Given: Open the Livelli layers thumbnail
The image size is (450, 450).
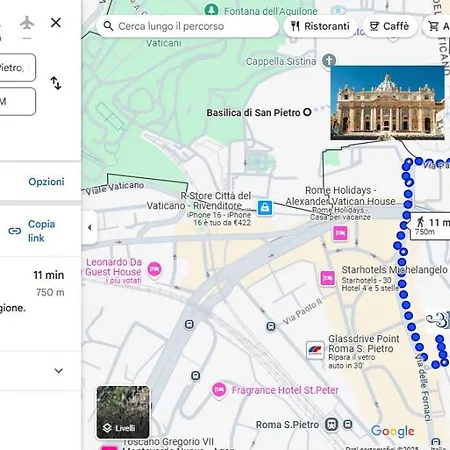Looking at the screenshot, I should (x=123, y=412).
